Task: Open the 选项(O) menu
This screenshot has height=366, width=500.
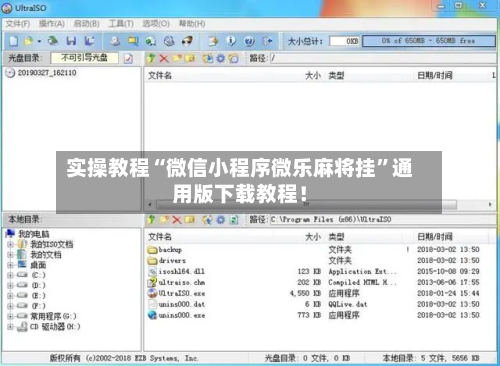Action: 156,24
